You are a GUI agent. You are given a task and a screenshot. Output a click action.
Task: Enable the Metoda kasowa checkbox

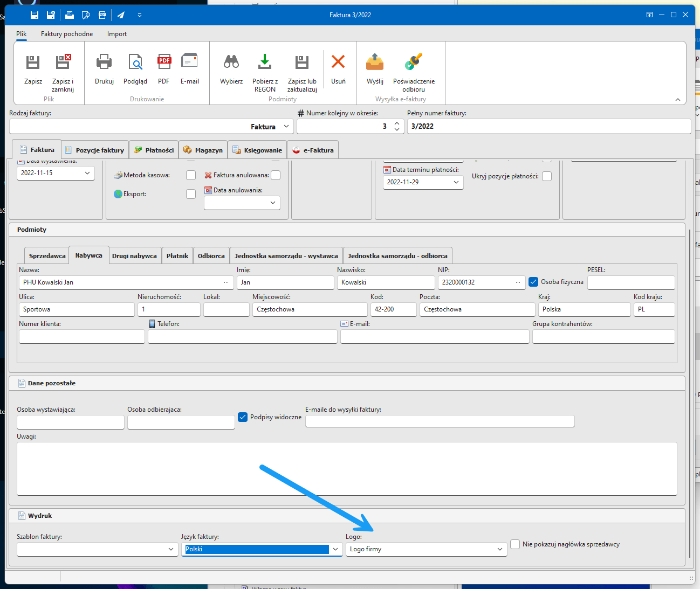[x=191, y=175]
